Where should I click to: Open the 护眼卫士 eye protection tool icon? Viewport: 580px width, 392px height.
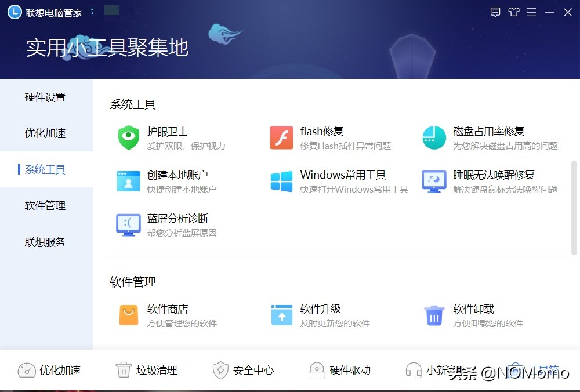point(128,137)
